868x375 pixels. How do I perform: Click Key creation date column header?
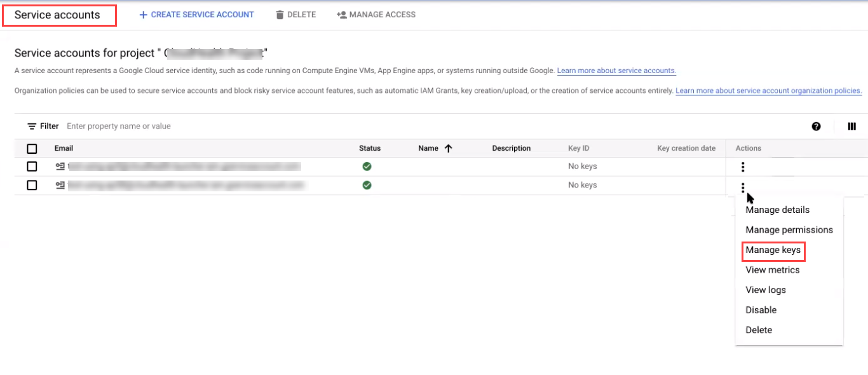(686, 149)
